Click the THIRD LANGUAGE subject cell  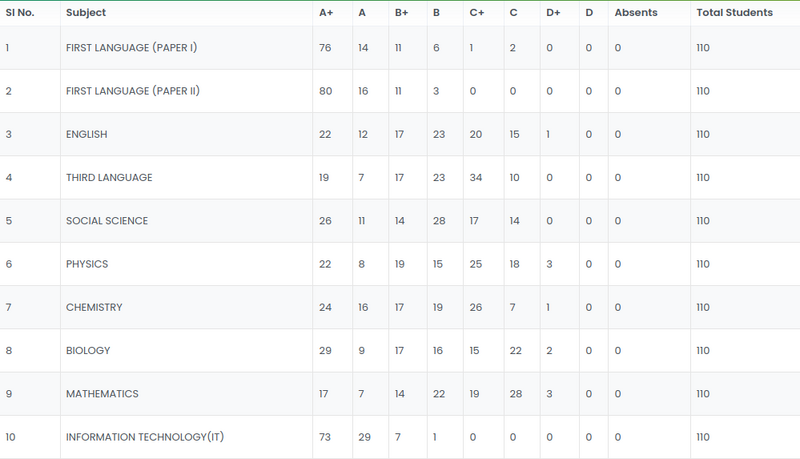(x=109, y=177)
